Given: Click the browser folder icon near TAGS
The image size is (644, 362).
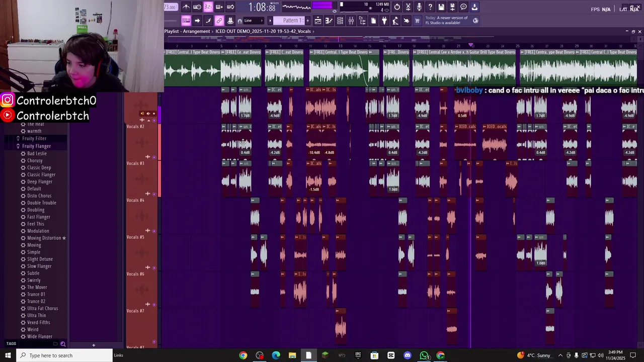Looking at the screenshot, I should pyautogui.click(x=55, y=344).
